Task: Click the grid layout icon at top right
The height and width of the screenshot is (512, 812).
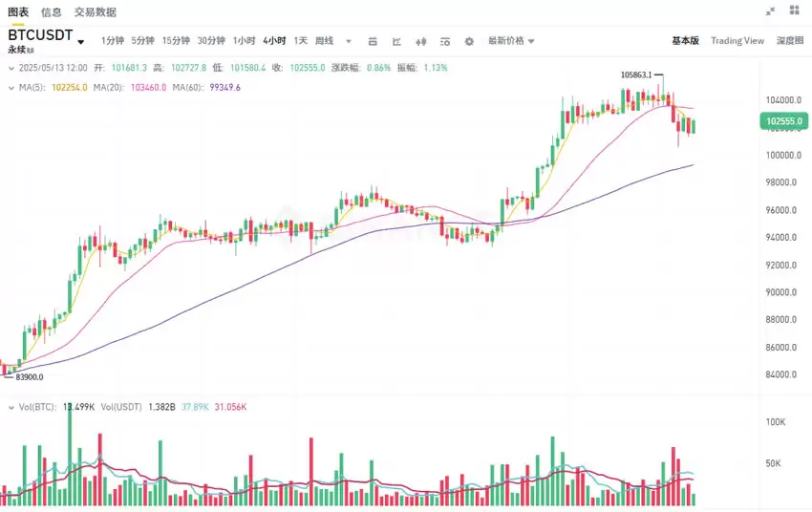Action: tap(794, 11)
